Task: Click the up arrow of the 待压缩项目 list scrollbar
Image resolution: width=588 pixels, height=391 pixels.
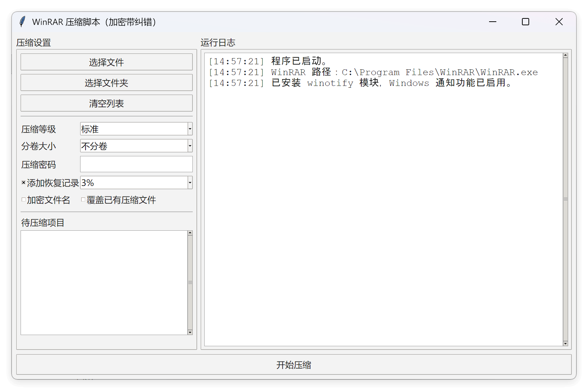Action: coord(190,233)
